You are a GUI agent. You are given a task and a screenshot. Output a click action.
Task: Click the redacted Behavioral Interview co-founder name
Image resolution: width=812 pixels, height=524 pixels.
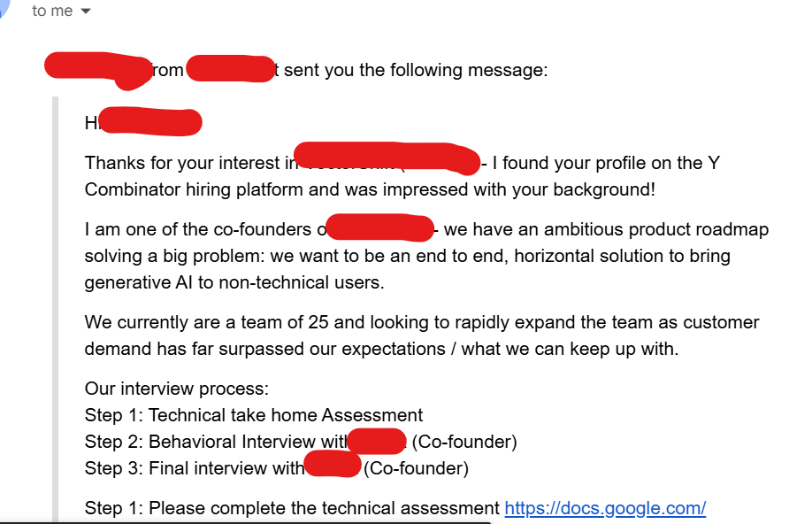coord(376,441)
